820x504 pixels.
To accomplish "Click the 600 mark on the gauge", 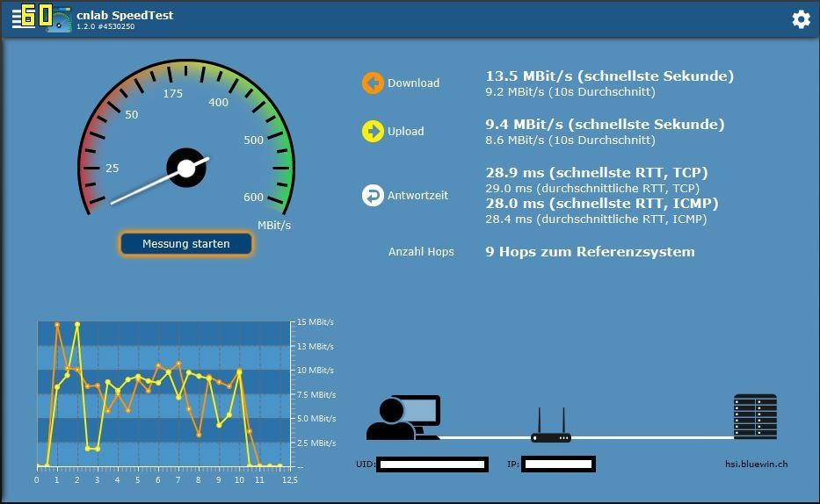I will pyautogui.click(x=253, y=198).
